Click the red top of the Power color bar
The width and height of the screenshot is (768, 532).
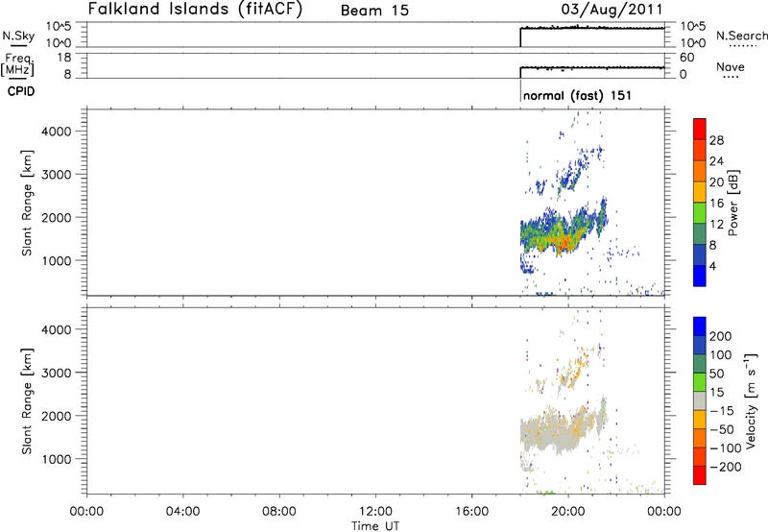tap(700, 129)
